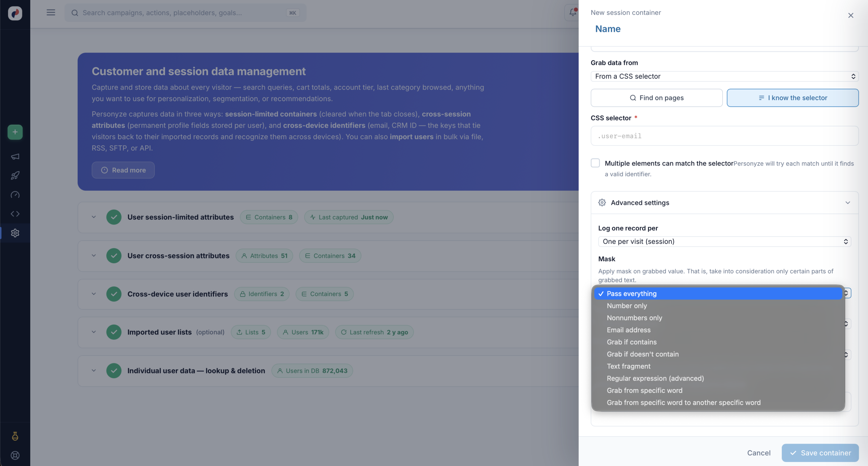Image resolution: width=868 pixels, height=466 pixels.
Task: Click the Identifiers 2 badge
Action: pyautogui.click(x=261, y=294)
